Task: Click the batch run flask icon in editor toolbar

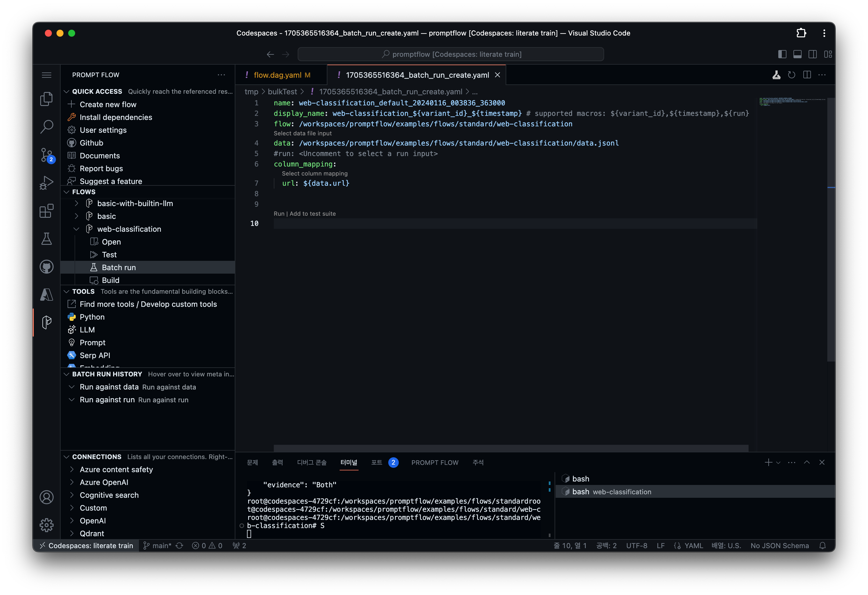Action: tap(777, 75)
